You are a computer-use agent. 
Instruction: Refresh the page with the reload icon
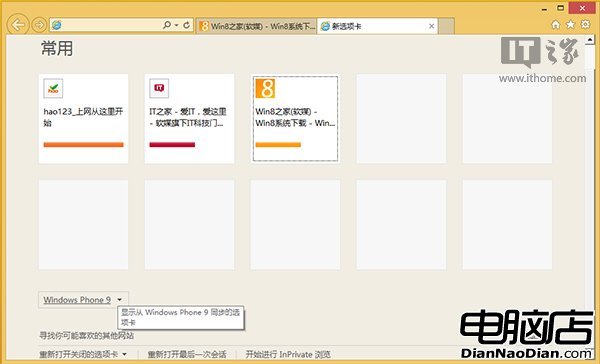tap(186, 25)
